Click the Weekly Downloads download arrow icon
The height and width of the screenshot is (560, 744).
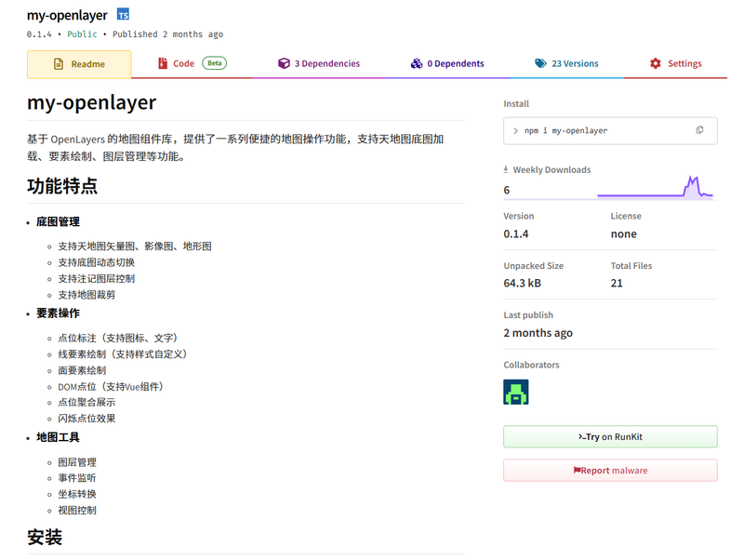506,169
